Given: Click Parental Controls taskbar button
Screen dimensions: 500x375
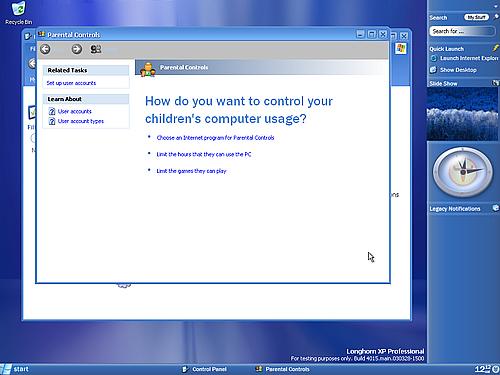Looking at the screenshot, I should (x=283, y=369).
